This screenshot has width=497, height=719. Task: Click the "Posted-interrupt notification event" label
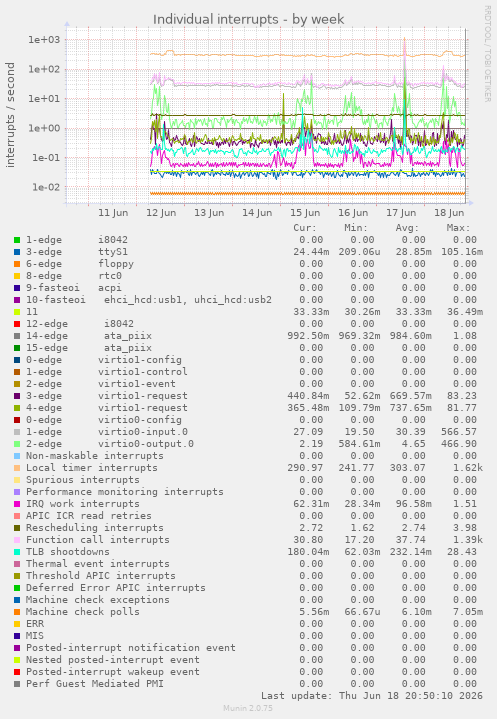coord(131,648)
